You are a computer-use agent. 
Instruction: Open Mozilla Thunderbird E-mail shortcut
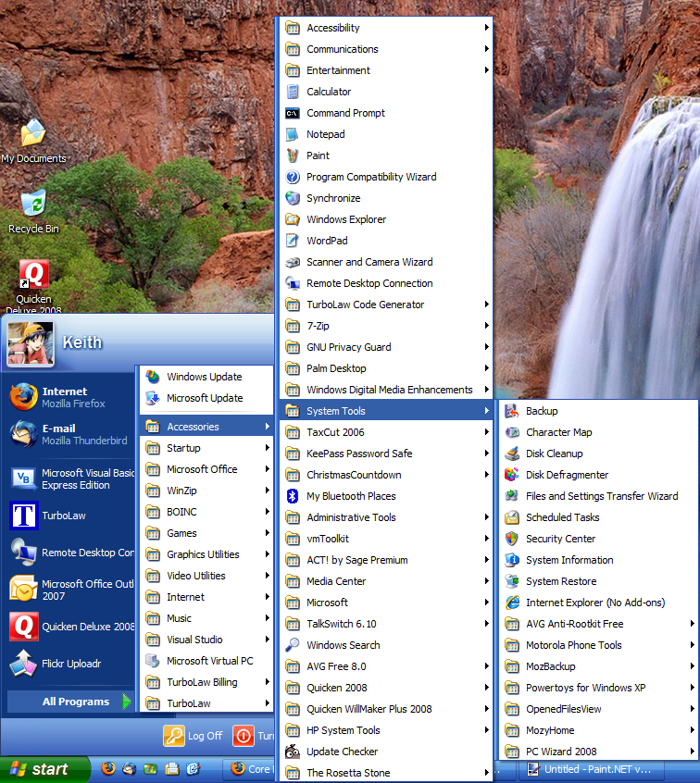[x=69, y=434]
